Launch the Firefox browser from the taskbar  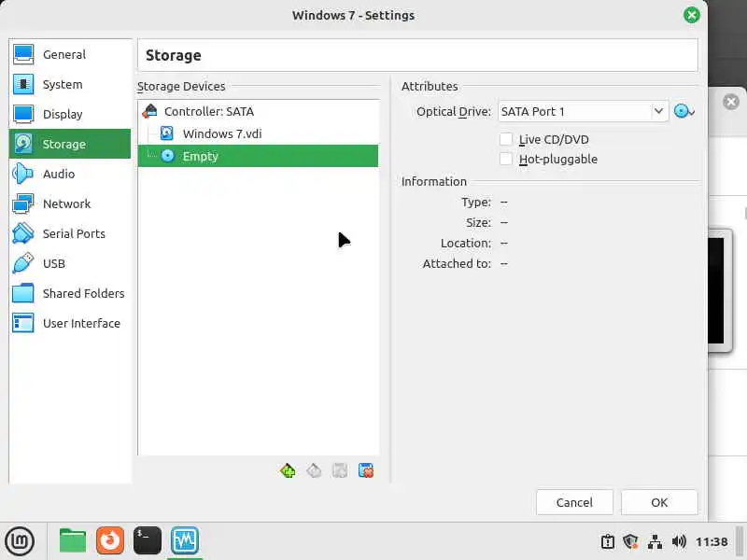pos(110,541)
